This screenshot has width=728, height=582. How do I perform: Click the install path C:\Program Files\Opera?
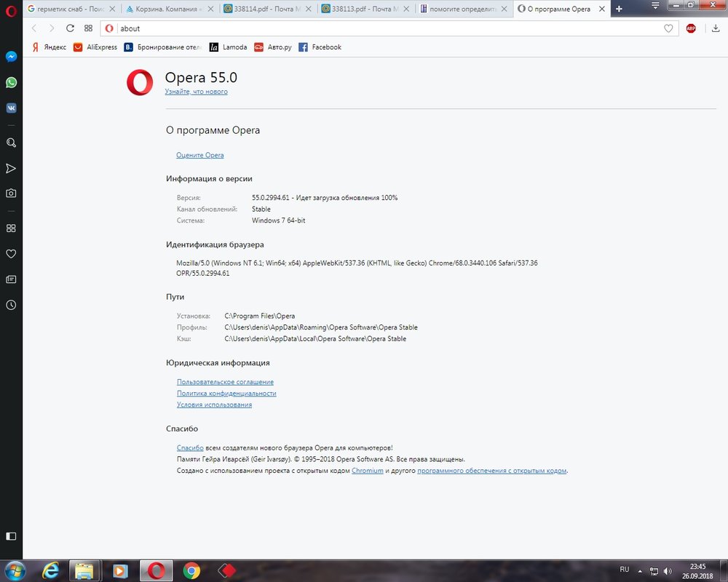click(260, 316)
